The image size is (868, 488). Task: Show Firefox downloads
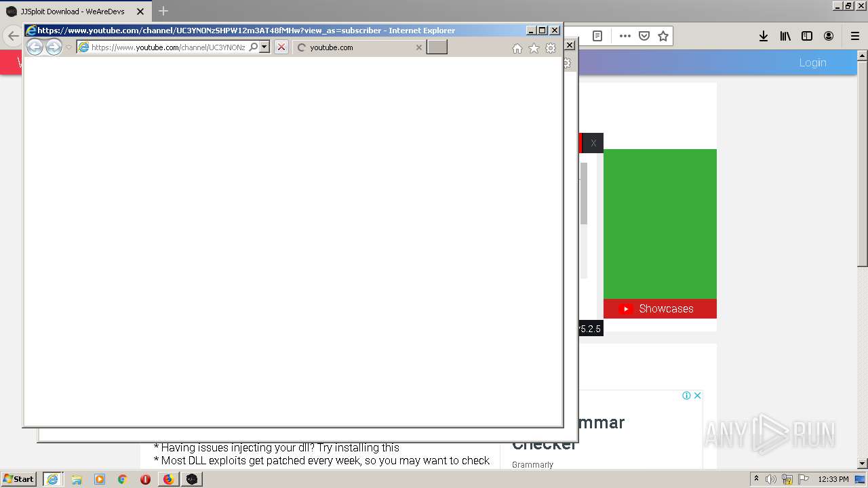click(x=764, y=36)
